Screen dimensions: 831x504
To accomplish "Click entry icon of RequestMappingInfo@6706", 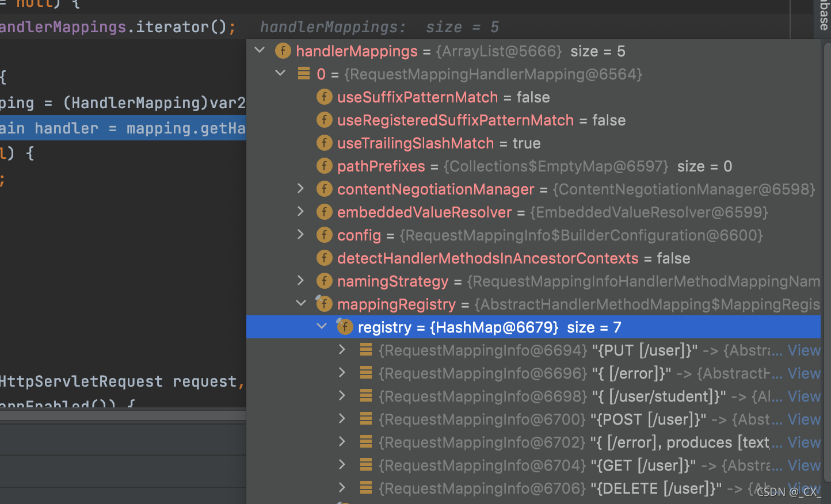I will (365, 488).
